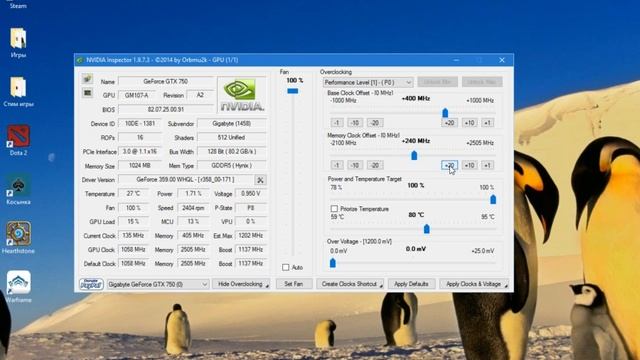This screenshot has height=360, width=640.
Task: Click Base Clock Offset -1 button
Action: click(x=337, y=123)
